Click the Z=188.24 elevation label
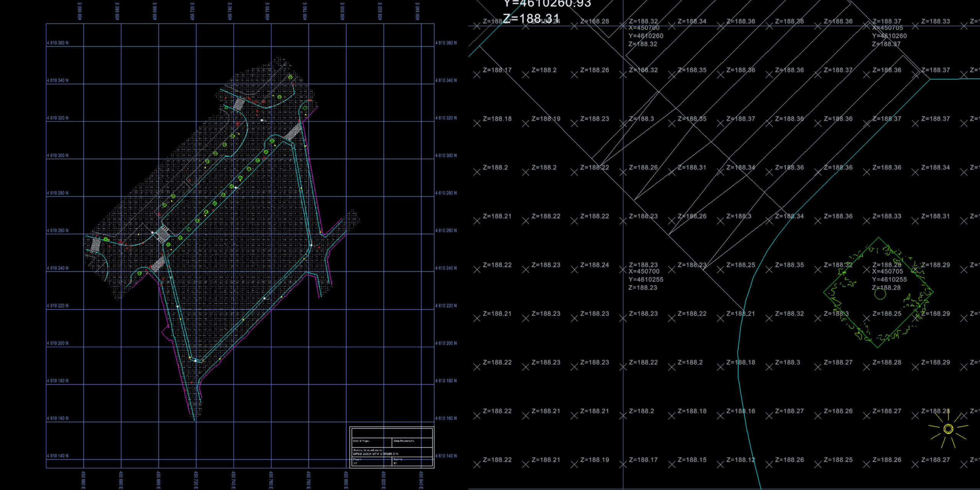Screen dimensions: 980x490 (x=594, y=265)
